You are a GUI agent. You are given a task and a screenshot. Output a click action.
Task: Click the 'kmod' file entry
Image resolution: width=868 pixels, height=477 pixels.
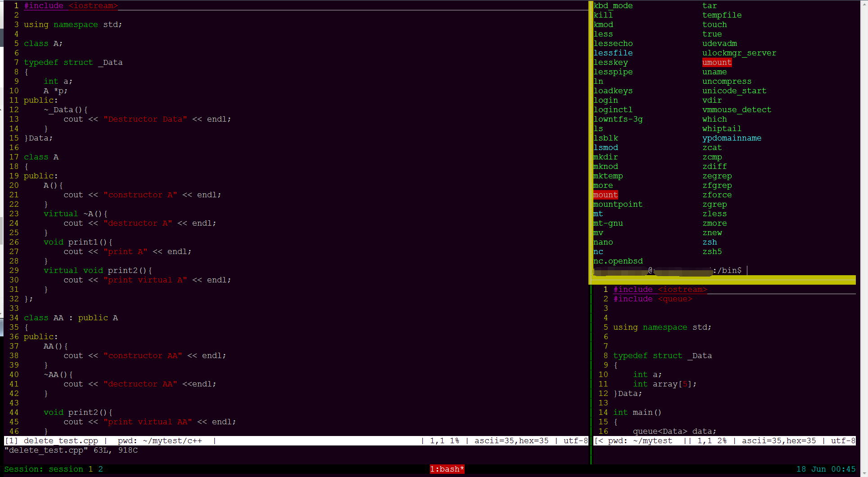[603, 24]
